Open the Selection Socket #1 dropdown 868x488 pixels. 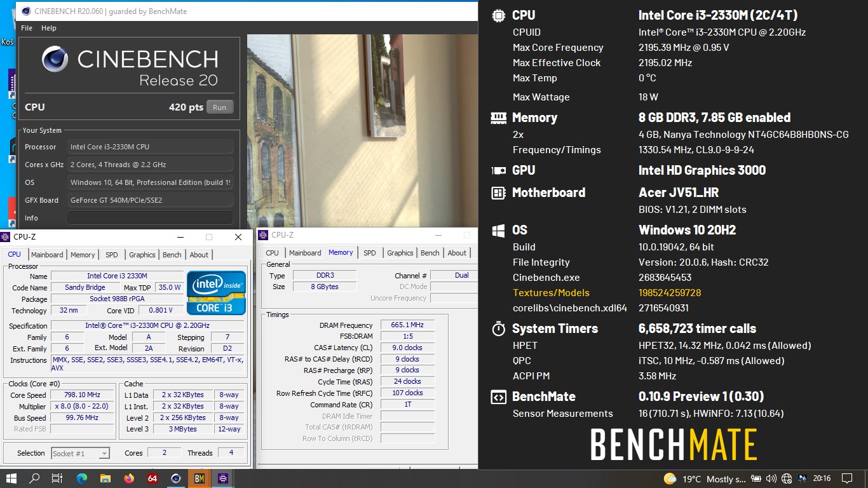tap(80, 453)
